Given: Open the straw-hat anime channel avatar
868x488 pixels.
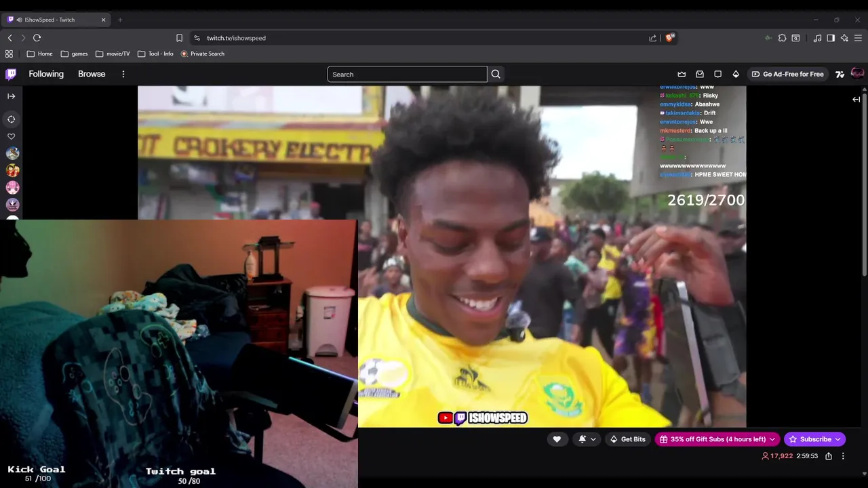Looking at the screenshot, I should point(12,171).
